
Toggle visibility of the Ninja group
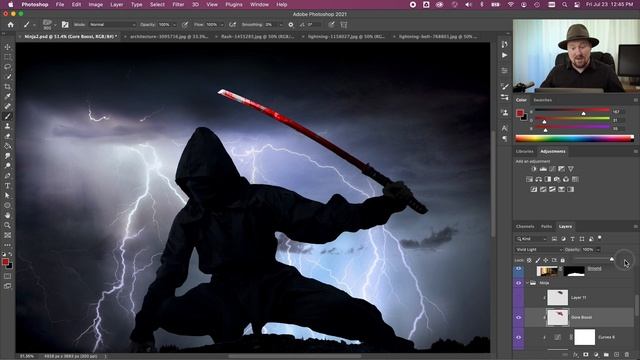click(518, 283)
